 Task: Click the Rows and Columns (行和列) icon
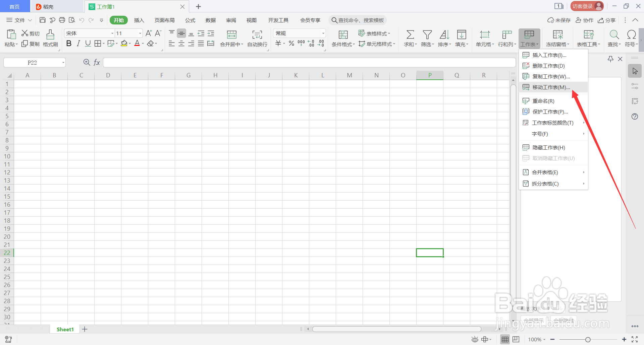coord(507,34)
